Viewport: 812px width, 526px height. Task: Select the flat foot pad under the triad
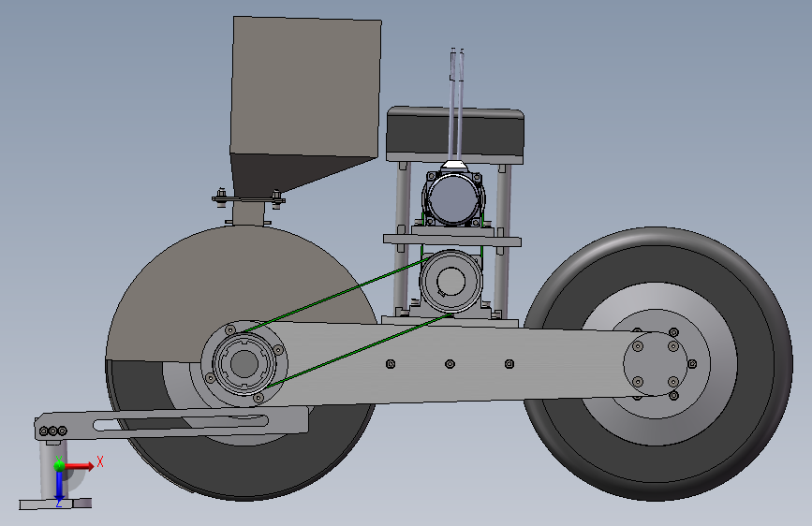click(55, 504)
